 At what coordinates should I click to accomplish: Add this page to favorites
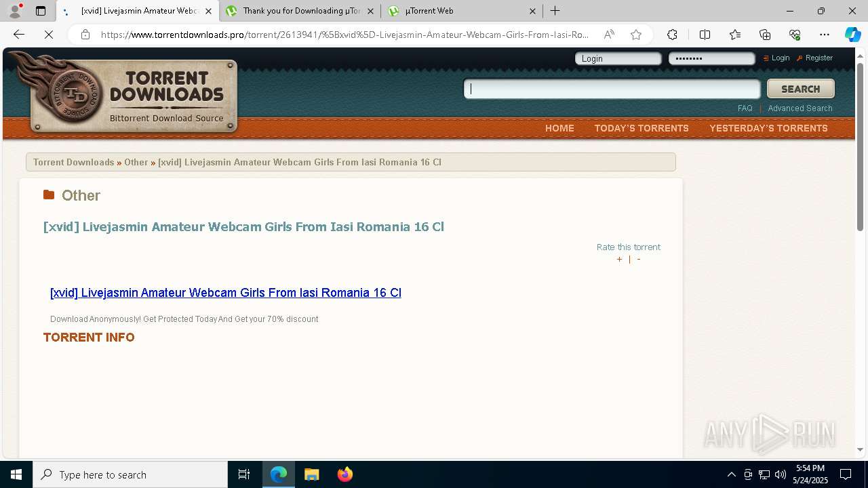pos(636,35)
